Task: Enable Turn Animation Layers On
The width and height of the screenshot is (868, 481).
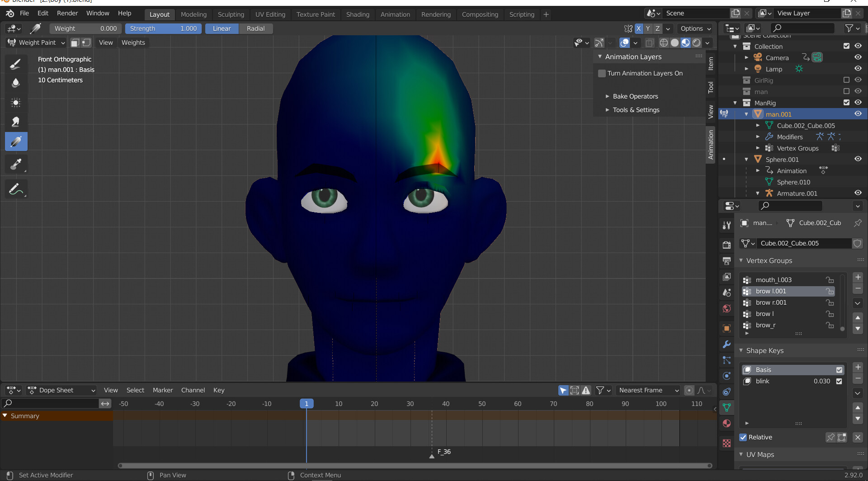Action: click(602, 73)
